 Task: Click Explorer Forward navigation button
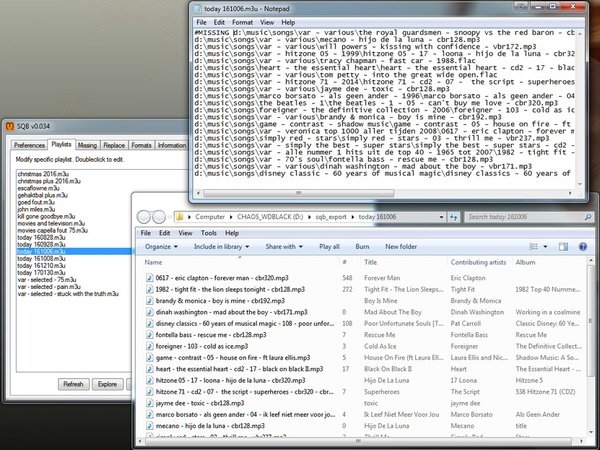(x=159, y=217)
